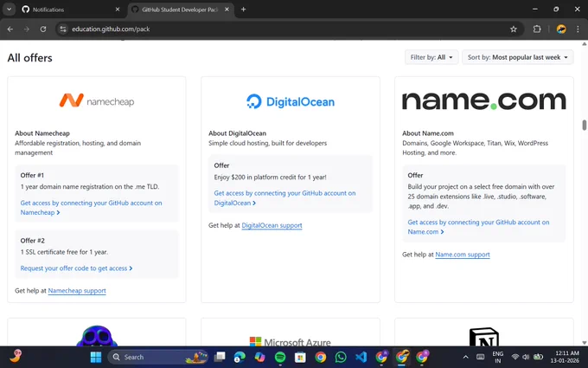The width and height of the screenshot is (588, 368).
Task: Open the widgets icon at taskbar left
Action: (x=16, y=356)
